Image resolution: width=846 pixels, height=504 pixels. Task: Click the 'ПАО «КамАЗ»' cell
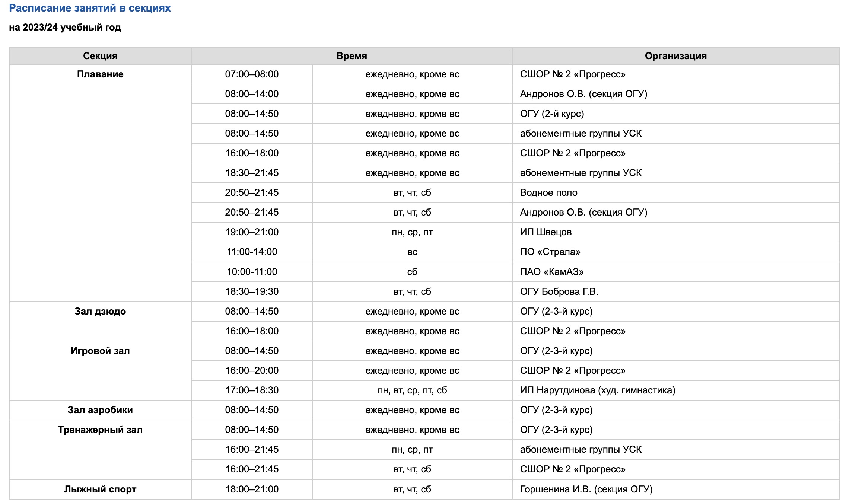(x=676, y=272)
